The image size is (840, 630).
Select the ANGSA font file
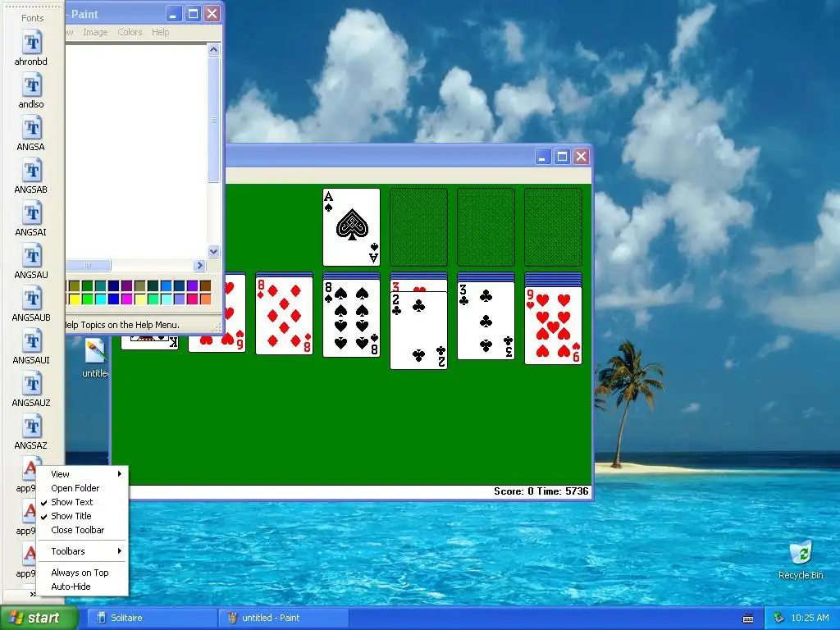click(31, 134)
